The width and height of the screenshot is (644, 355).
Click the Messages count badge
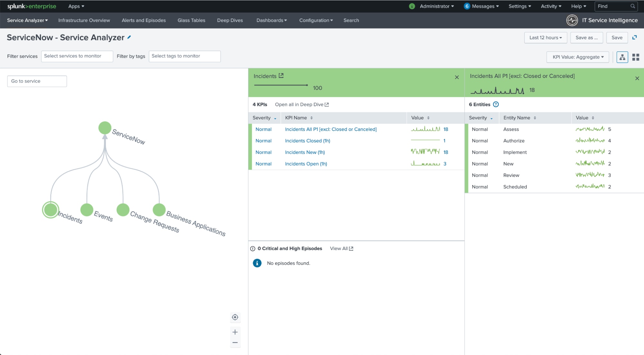tap(466, 6)
